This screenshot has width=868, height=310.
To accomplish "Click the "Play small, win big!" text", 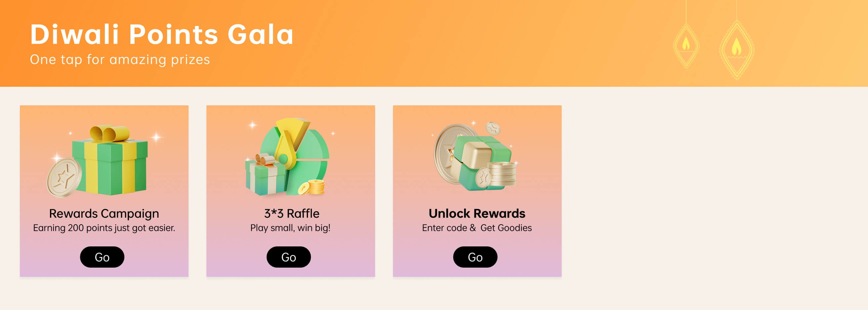I will tap(290, 228).
